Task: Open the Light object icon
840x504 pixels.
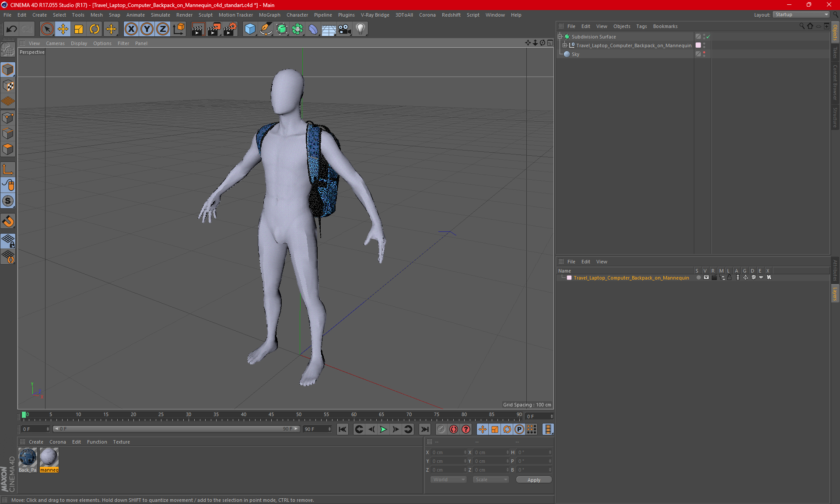Action: tap(360, 29)
